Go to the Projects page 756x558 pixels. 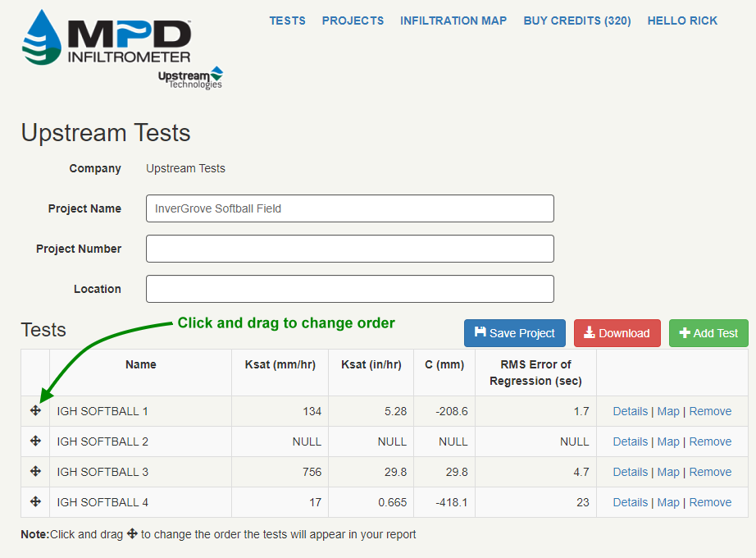pyautogui.click(x=353, y=21)
